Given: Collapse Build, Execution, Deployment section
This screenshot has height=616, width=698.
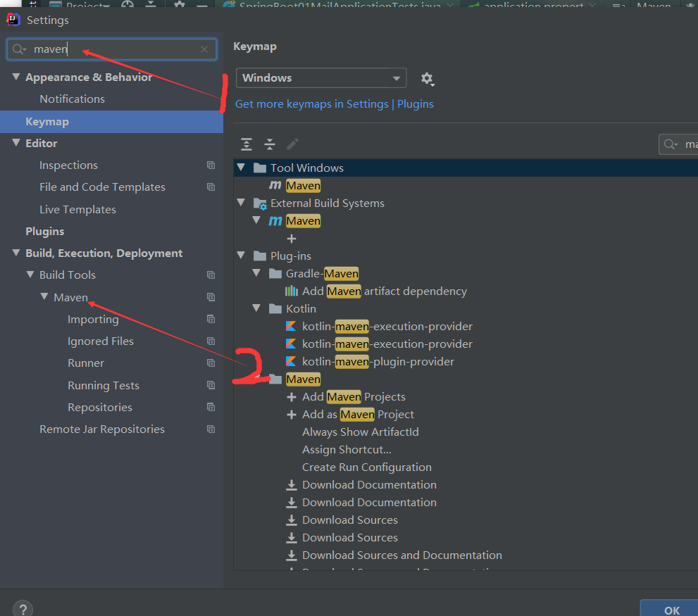Looking at the screenshot, I should (x=16, y=253).
